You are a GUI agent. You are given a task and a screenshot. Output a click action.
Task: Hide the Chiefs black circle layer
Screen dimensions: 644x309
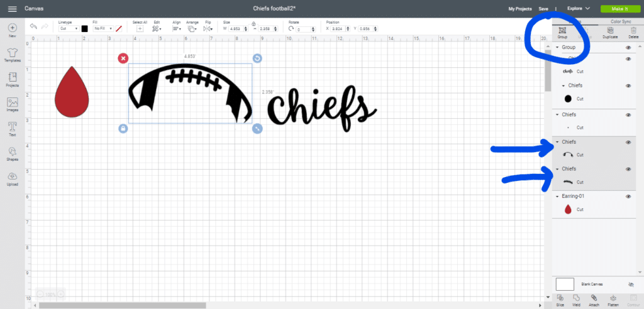628,86
